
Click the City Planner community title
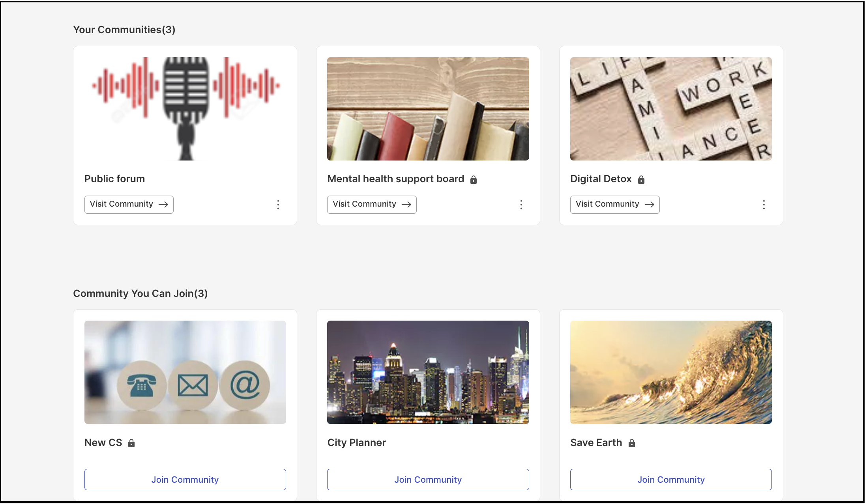point(357,443)
